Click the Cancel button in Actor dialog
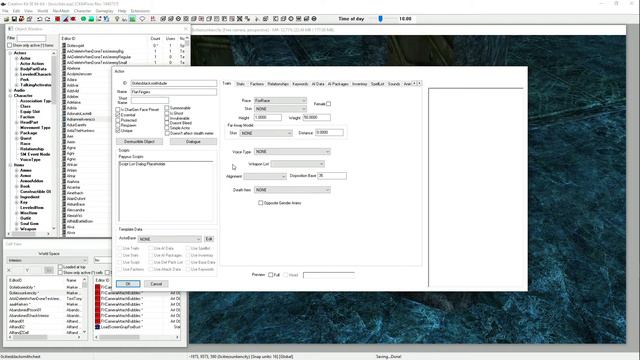Screen dimensions: 640x360 click(156, 284)
